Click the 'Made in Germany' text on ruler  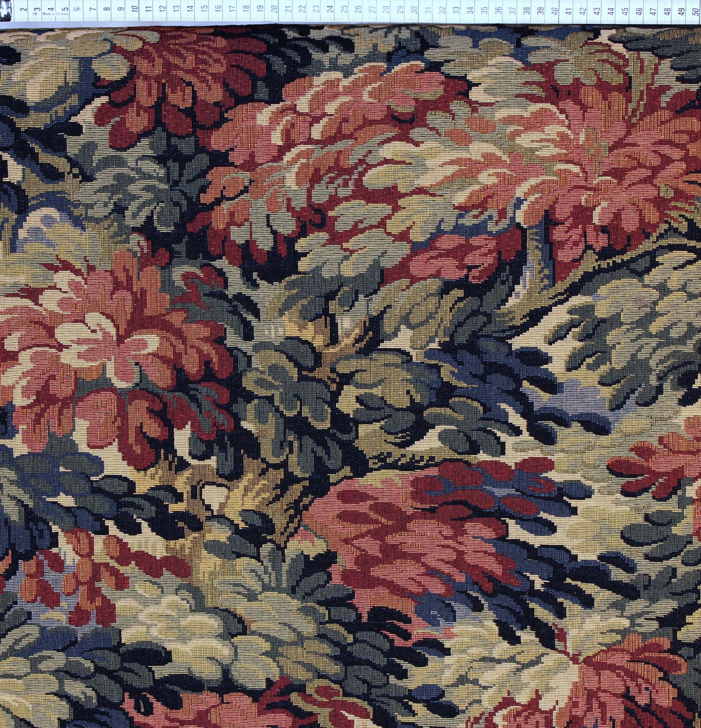(x=56, y=14)
